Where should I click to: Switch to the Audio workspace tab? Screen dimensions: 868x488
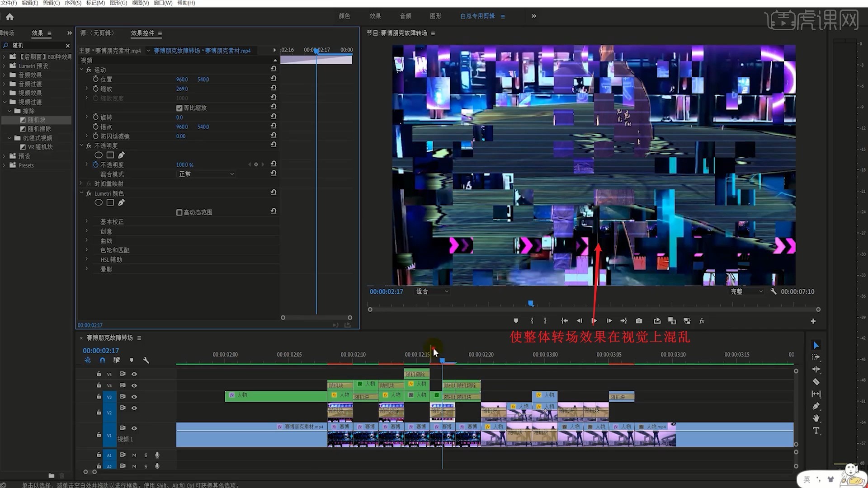(406, 16)
